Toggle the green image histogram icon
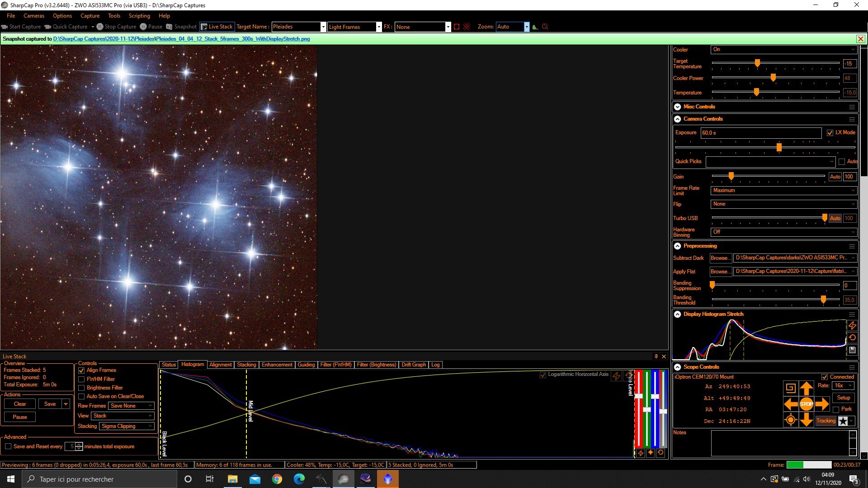868x488 pixels. (535, 27)
